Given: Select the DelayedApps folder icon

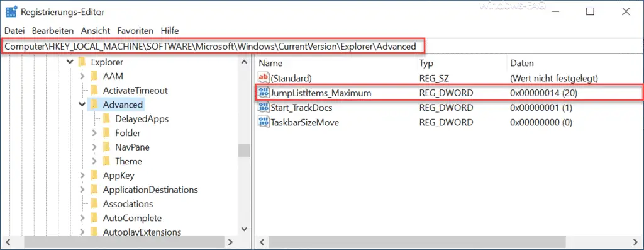Looking at the screenshot, I should [x=106, y=119].
